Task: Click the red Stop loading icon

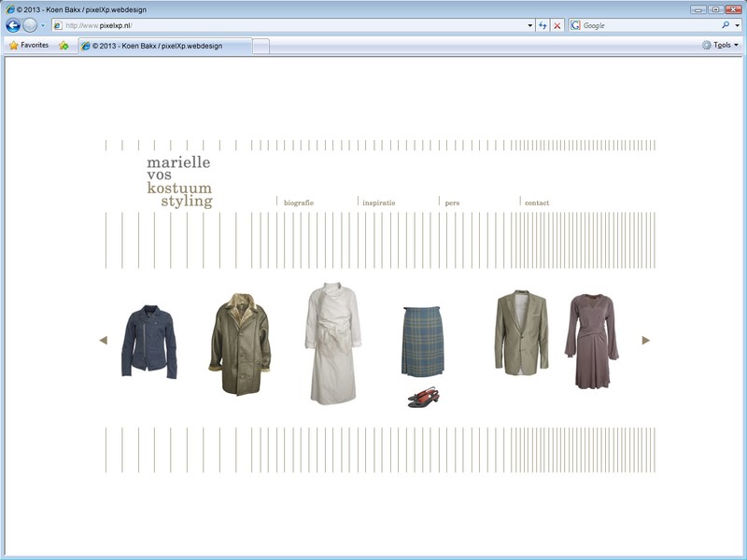Action: coord(557,25)
